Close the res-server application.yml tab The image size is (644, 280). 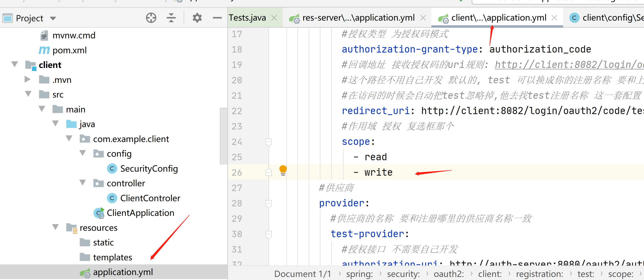click(x=423, y=18)
